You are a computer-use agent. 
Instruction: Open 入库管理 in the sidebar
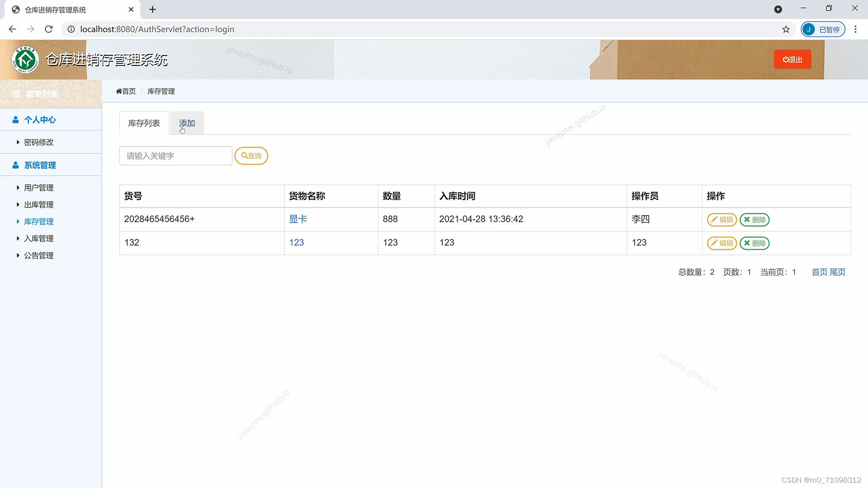pyautogui.click(x=38, y=239)
